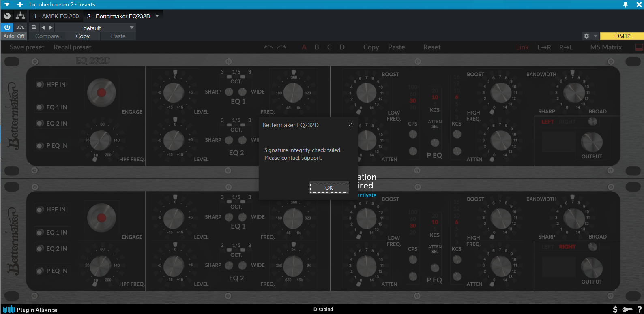Toggle EQ 1 IN on the upper unit
This screenshot has width=644, height=314.
pyautogui.click(x=40, y=107)
